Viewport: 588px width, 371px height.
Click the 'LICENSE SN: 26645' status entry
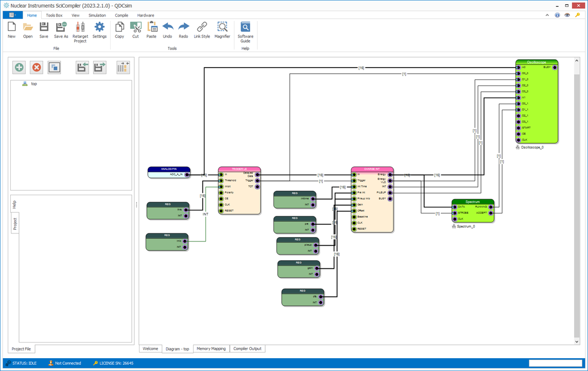click(x=113, y=363)
